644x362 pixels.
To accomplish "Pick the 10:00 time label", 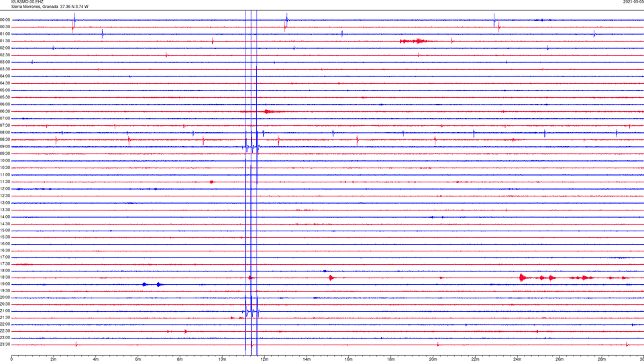I will (5, 160).
